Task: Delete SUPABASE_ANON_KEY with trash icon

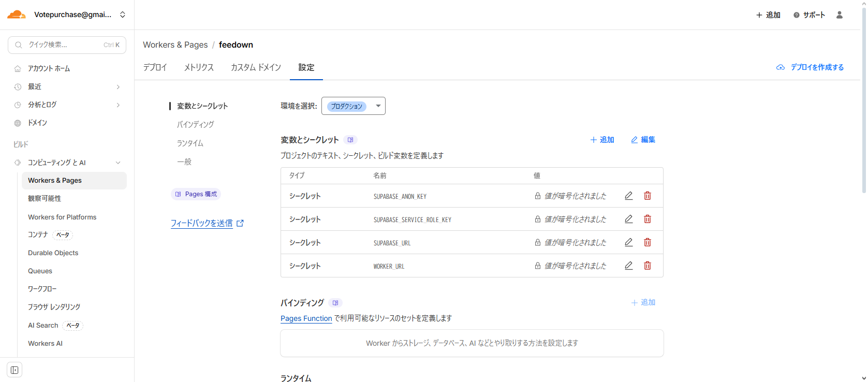Action: (x=648, y=196)
